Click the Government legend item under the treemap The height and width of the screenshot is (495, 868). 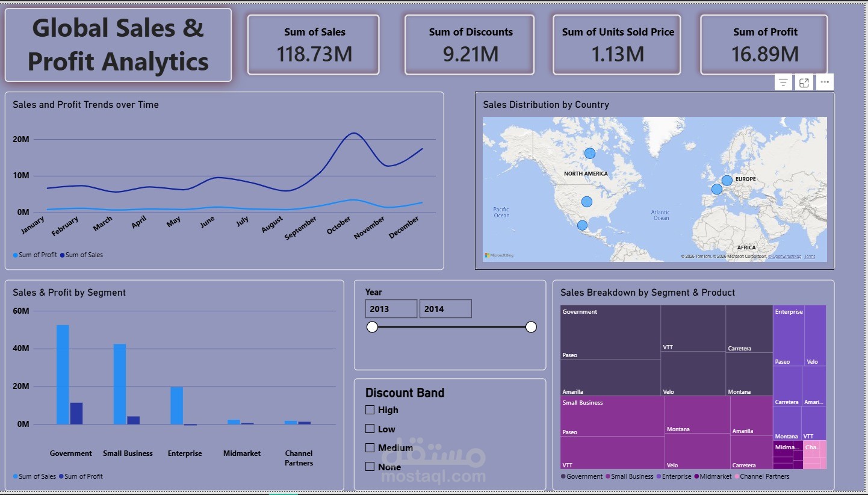click(581, 476)
